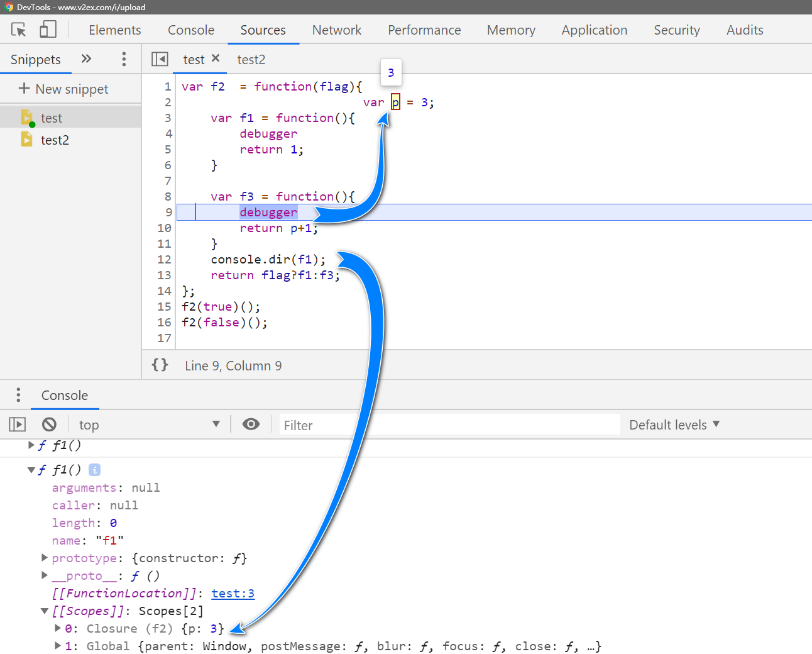Close the test snippet tab
The image size is (812, 654).
[x=216, y=58]
